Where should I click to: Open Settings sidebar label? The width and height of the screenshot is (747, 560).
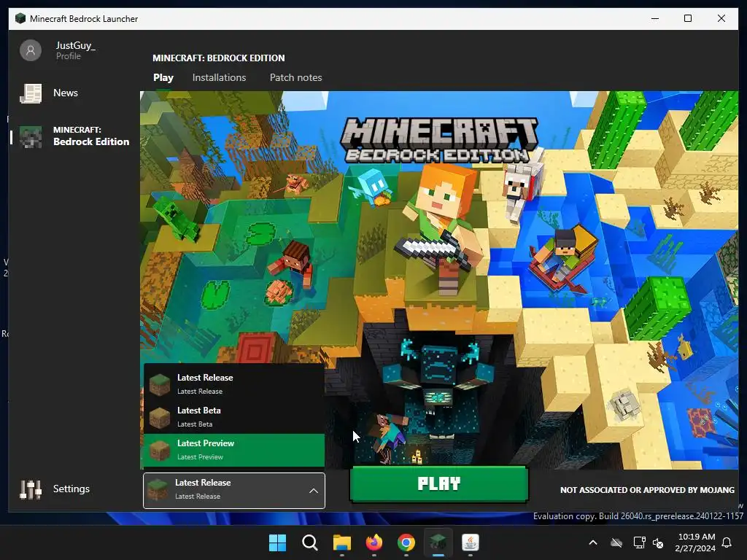tap(71, 489)
